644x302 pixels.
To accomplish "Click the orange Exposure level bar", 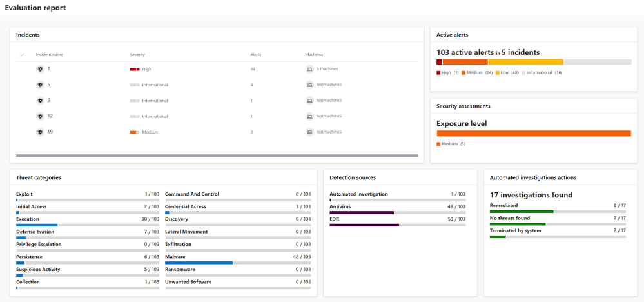I will pos(534,133).
